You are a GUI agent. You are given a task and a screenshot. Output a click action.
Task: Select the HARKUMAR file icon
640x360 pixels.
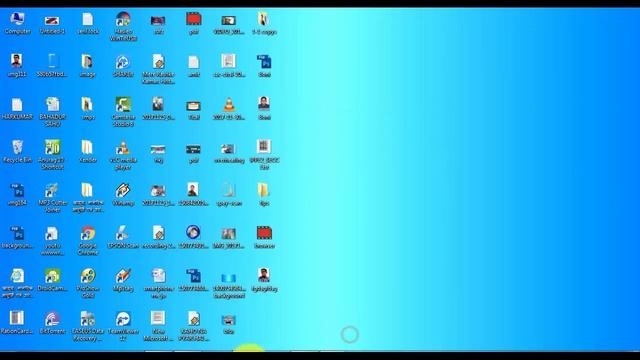(17, 109)
